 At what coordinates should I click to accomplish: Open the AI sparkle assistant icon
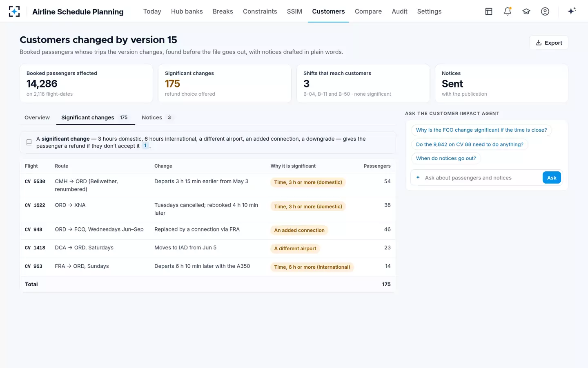coord(572,11)
